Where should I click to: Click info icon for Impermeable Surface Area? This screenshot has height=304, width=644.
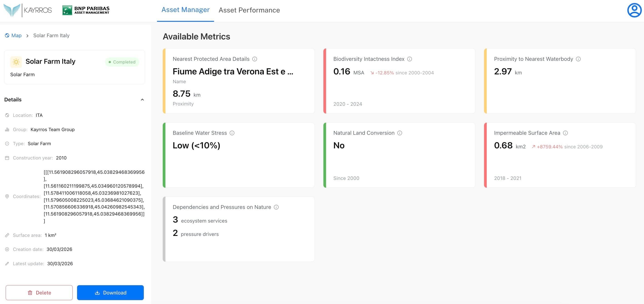coord(566,133)
